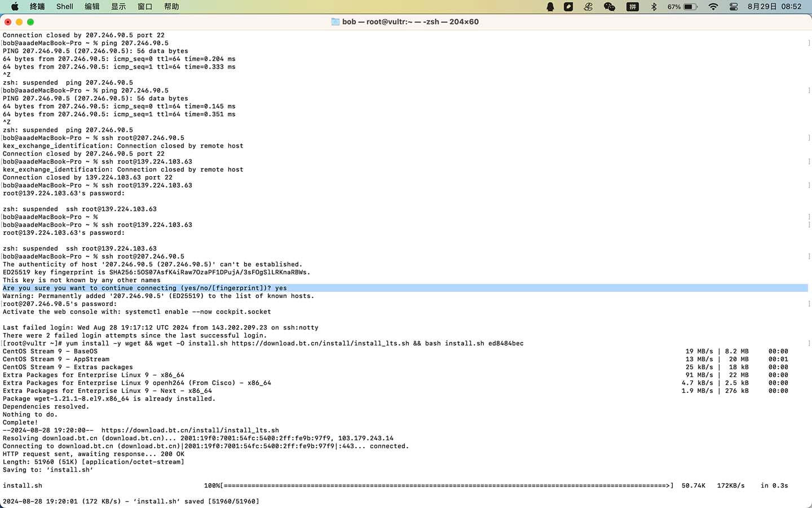
Task: Click the folder proxy icon in the title bar
Action: (336, 22)
